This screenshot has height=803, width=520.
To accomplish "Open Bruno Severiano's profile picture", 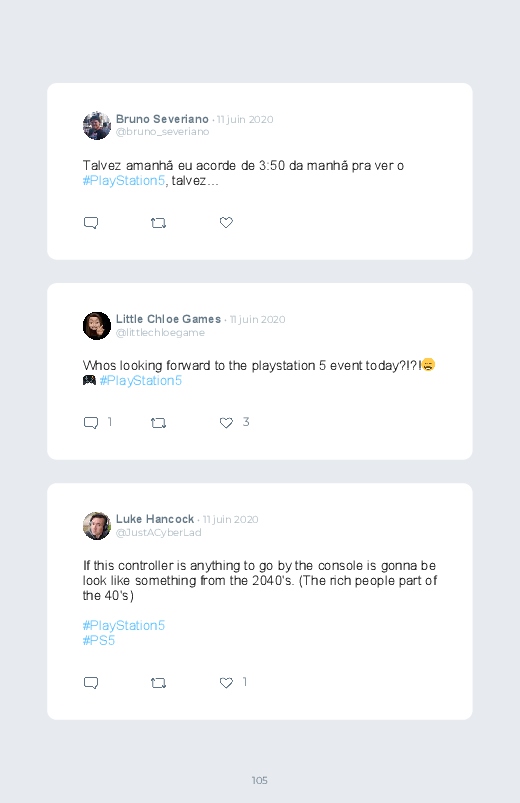I will (x=97, y=125).
